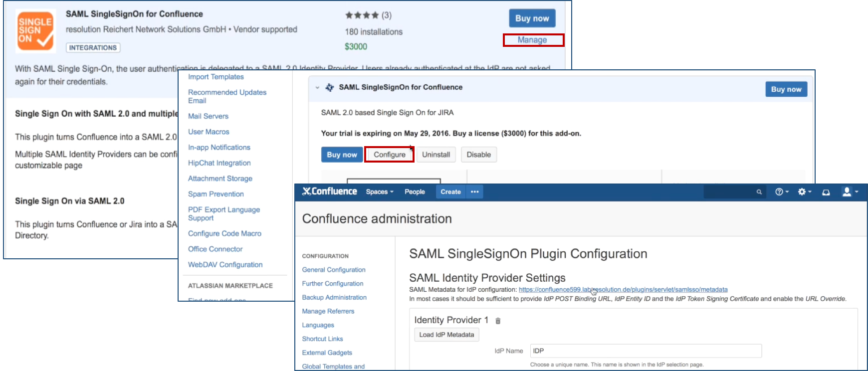Open the user profile avatar menu
The height and width of the screenshot is (371, 868).
(x=850, y=191)
